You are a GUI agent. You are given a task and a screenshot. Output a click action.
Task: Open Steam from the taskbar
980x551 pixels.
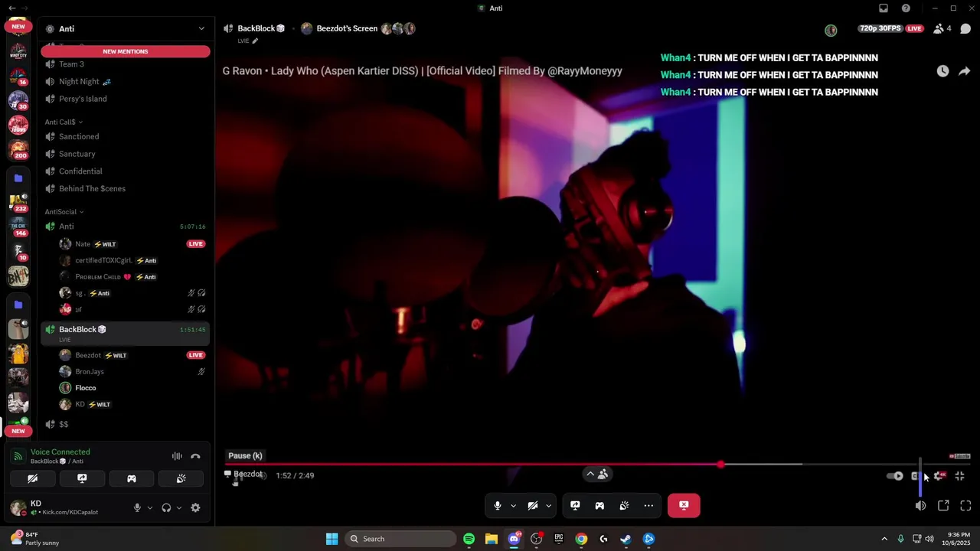[626, 539]
